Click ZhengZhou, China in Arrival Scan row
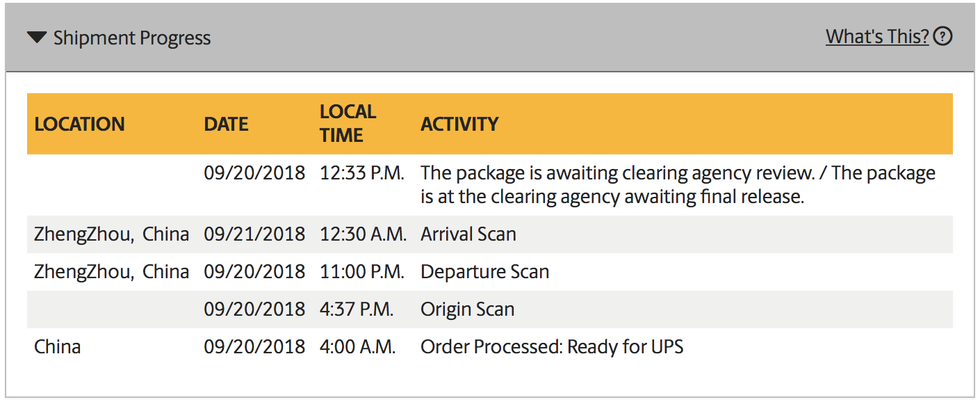The height and width of the screenshot is (402, 980). click(x=111, y=234)
